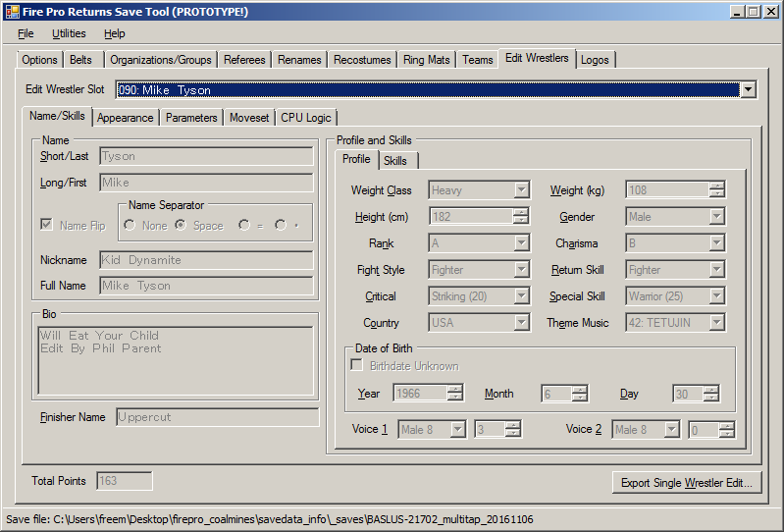Open the Critical dropdown

tap(521, 296)
